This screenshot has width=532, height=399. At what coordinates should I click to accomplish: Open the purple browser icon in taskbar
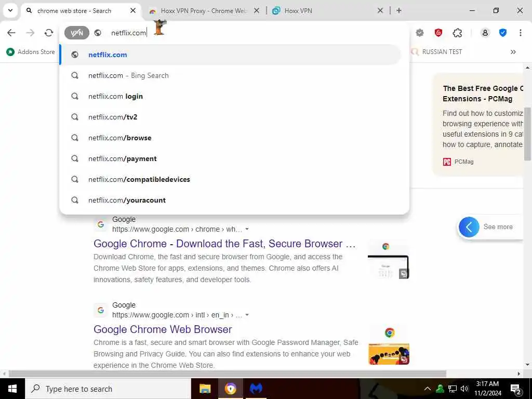click(230, 389)
